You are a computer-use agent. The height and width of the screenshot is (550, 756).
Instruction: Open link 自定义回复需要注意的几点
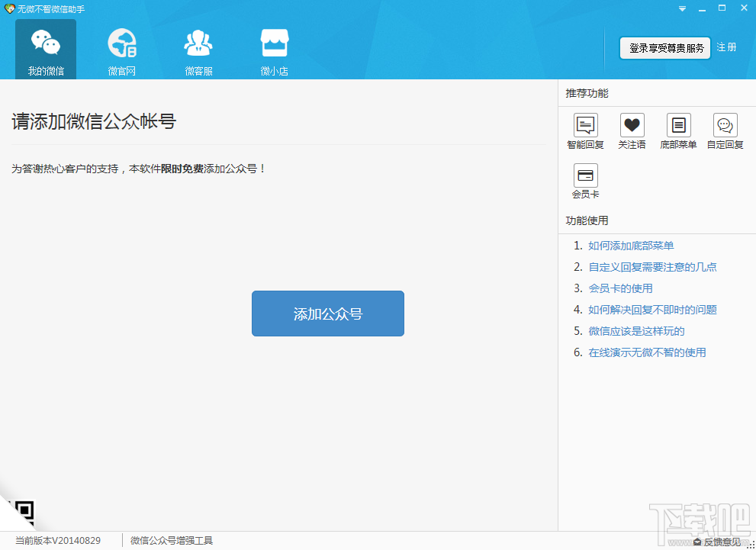[x=653, y=267]
